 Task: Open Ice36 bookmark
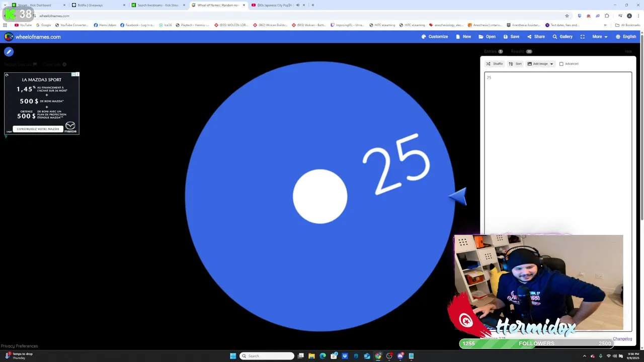point(166,25)
